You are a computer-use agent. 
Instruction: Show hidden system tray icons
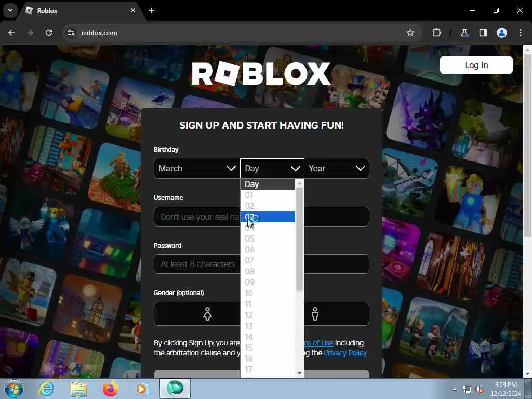[454, 389]
